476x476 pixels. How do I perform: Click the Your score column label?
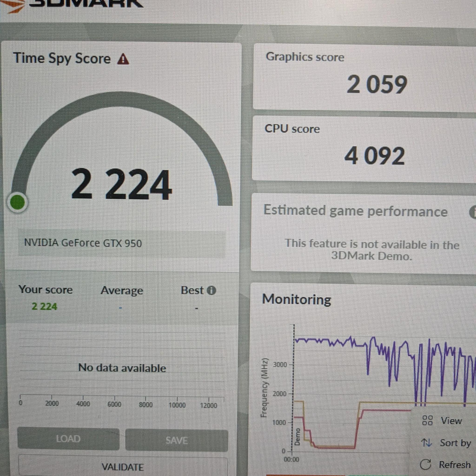click(46, 290)
